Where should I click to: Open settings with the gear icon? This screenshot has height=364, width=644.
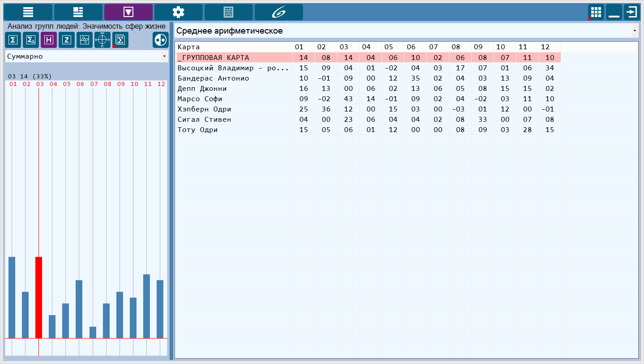click(179, 12)
